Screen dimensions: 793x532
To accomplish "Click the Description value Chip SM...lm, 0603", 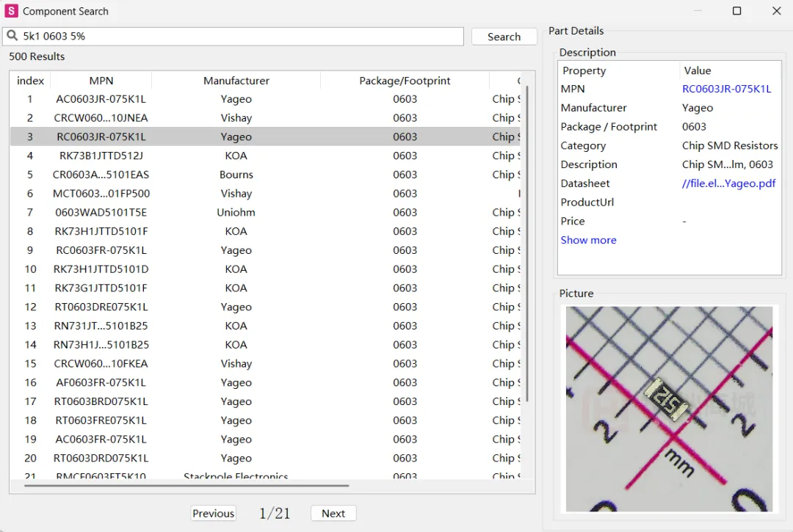I will (x=727, y=164).
